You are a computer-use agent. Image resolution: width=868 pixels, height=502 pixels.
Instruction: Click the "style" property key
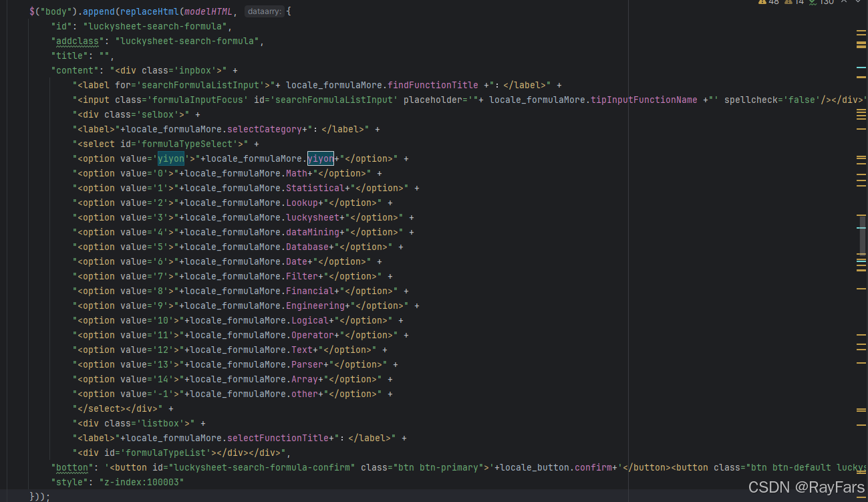70,482
